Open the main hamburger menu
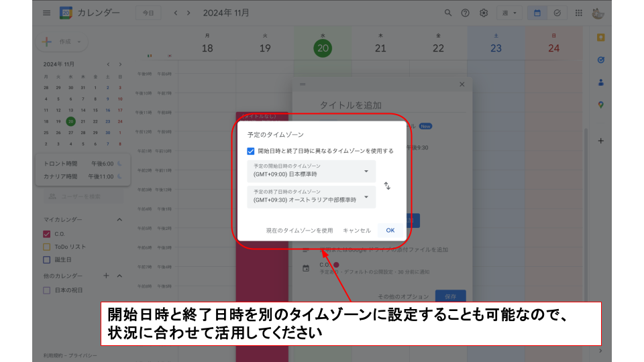 pyautogui.click(x=46, y=13)
